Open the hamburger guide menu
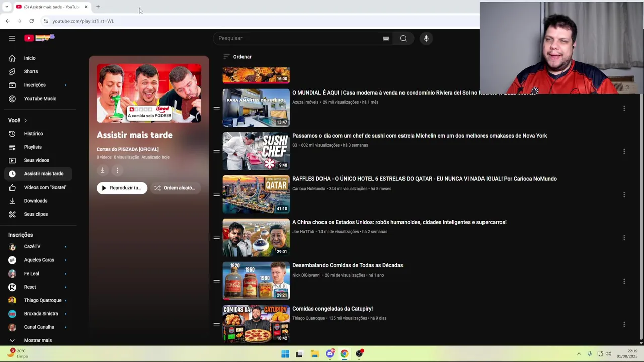Image resolution: width=644 pixels, height=362 pixels. pos(12,38)
